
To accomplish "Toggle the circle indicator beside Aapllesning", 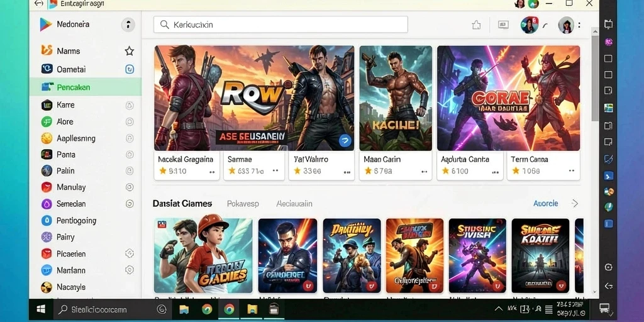I will (130, 138).
